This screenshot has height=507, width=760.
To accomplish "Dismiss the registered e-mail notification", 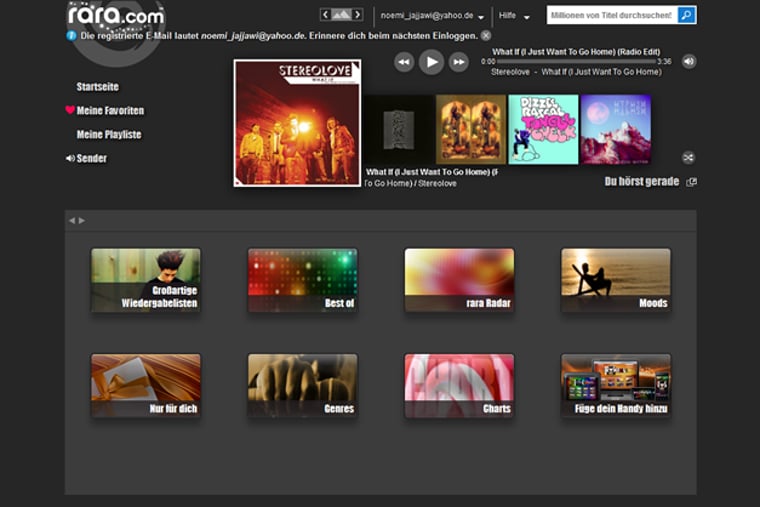I will coord(486,35).
